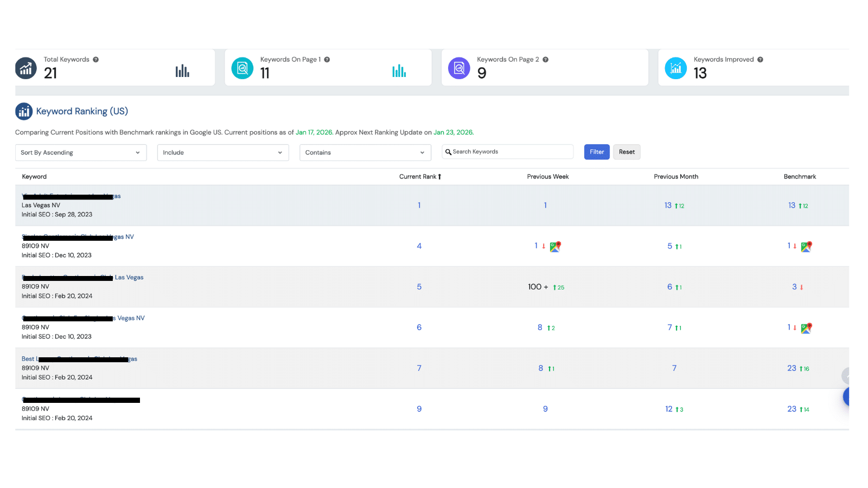The height and width of the screenshot is (488, 868).
Task: Click the Total Keywords chart icon
Action: click(25, 68)
